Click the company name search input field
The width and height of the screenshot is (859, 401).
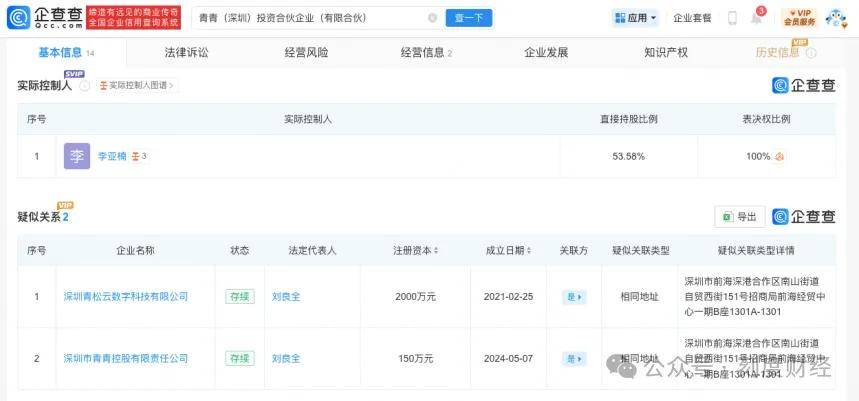tap(312, 18)
